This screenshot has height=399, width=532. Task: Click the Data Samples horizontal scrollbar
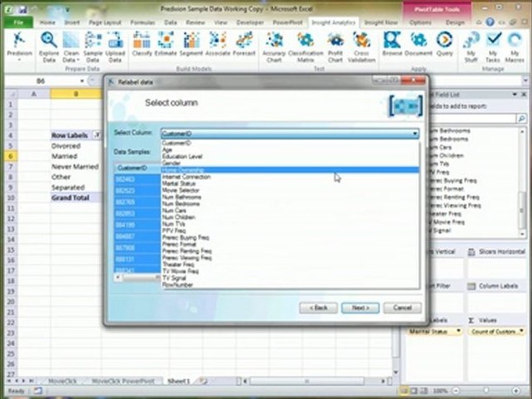click(137, 278)
